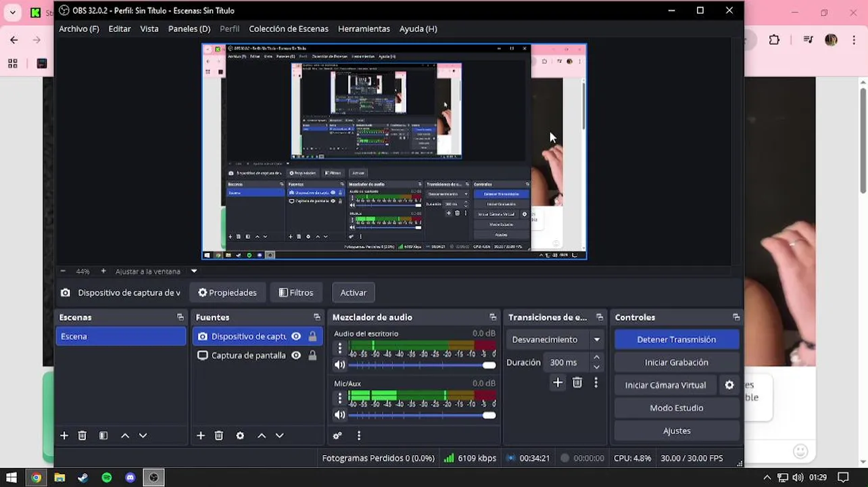Open Audio del escritorio options menu
This screenshot has width=868, height=487.
(x=339, y=348)
